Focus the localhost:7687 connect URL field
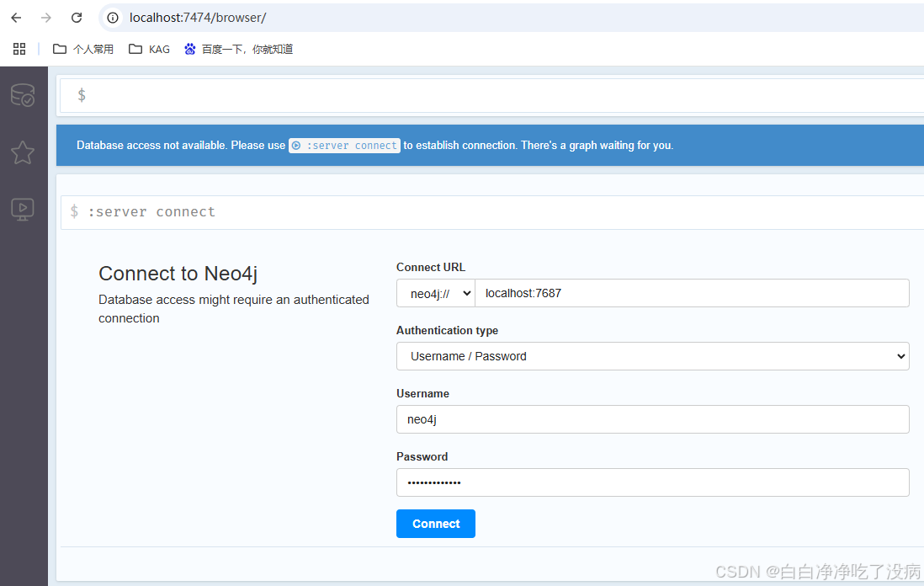924x586 pixels. click(x=692, y=293)
